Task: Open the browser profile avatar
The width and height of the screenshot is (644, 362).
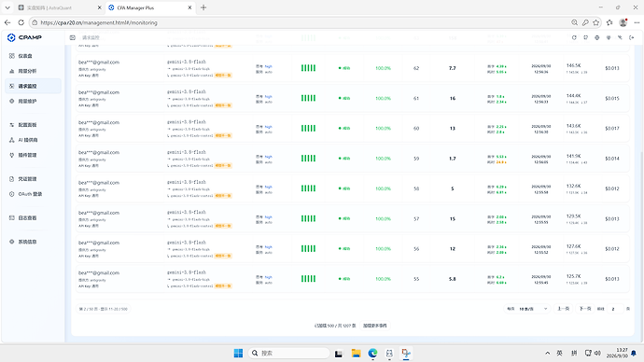Action: [x=623, y=22]
